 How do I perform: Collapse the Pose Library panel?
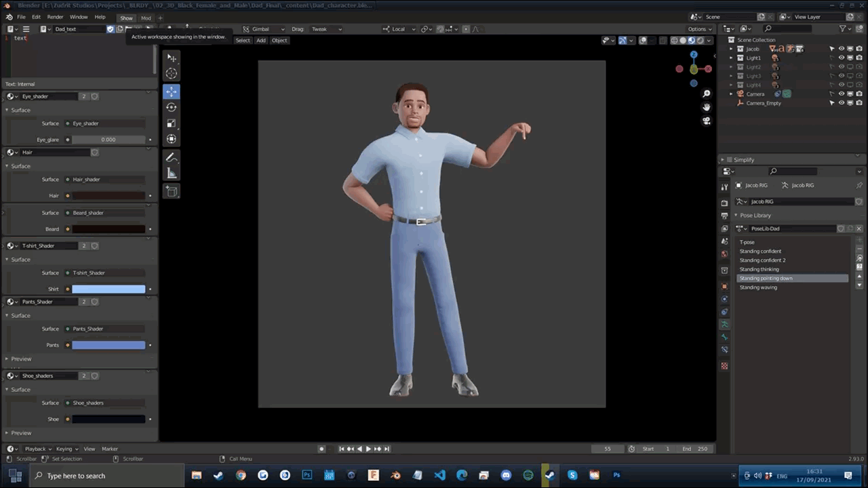[x=736, y=216]
